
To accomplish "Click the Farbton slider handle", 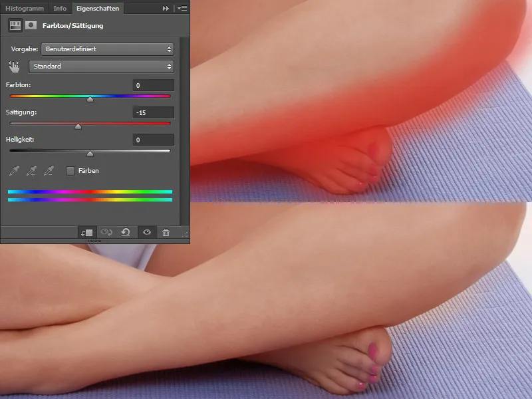I will pos(90,99).
